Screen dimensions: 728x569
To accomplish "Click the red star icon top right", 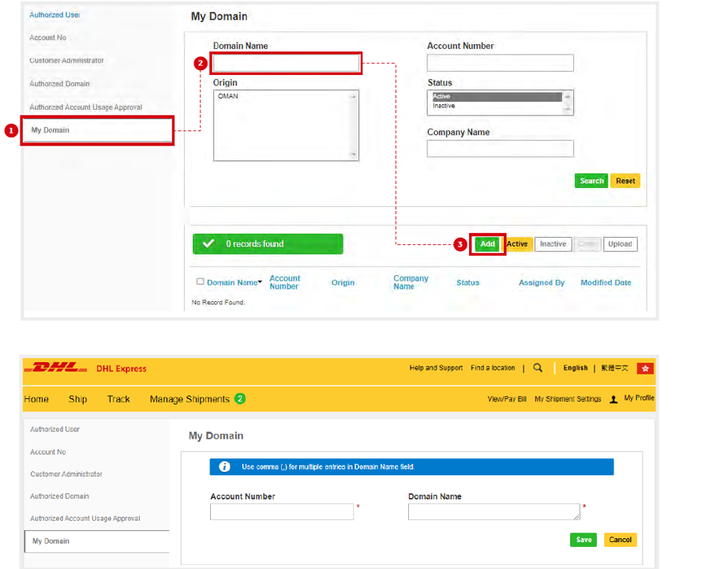I will click(x=645, y=367).
